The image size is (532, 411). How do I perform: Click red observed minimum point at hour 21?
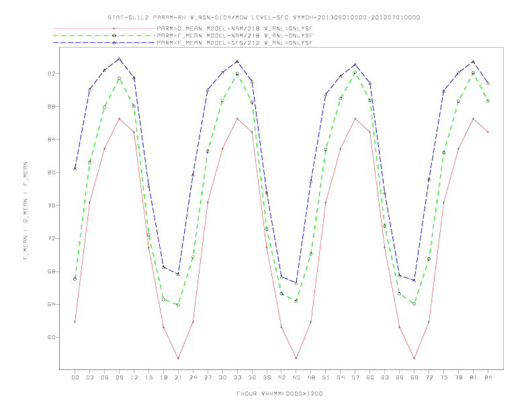point(178,358)
